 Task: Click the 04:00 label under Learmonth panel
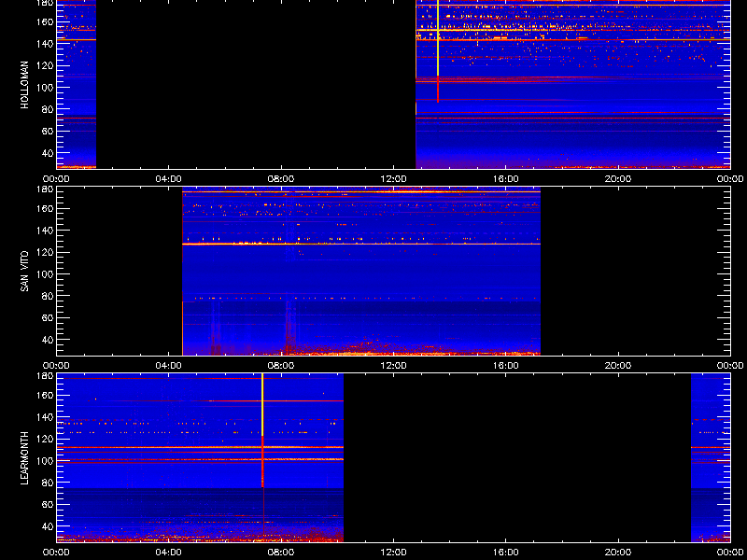(x=169, y=553)
